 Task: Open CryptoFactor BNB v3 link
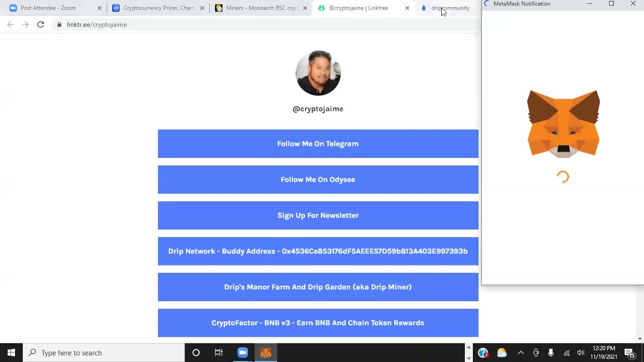point(318,323)
